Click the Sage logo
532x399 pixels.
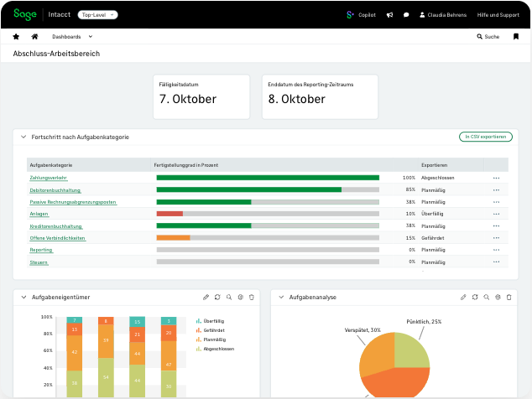25,14
